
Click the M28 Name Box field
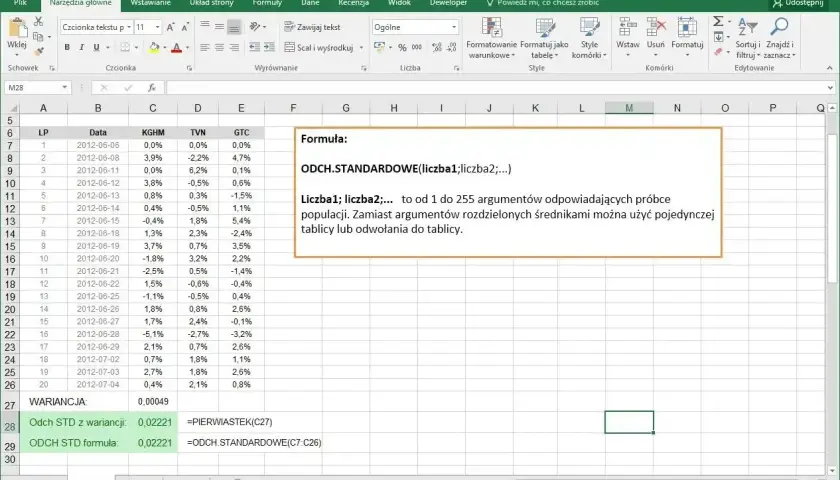click(x=38, y=87)
